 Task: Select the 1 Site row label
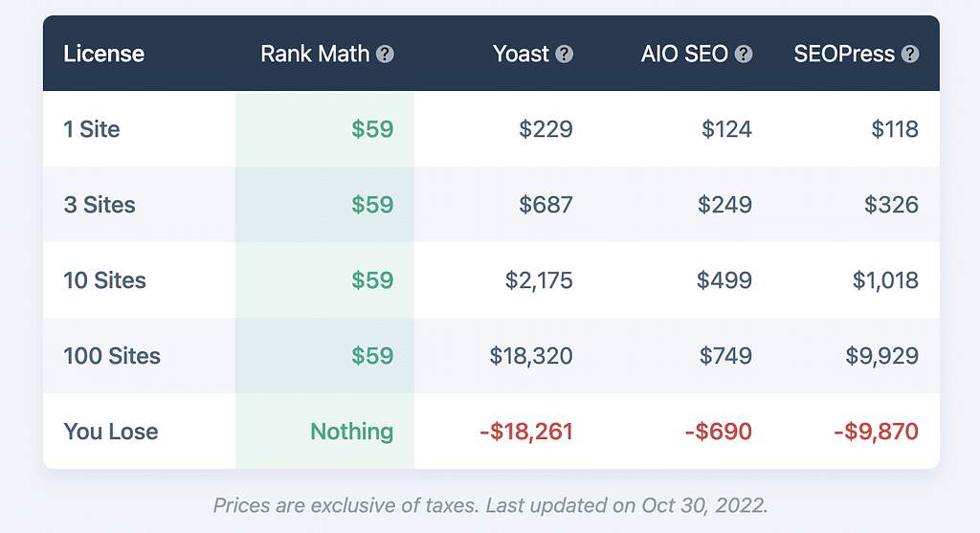92,129
